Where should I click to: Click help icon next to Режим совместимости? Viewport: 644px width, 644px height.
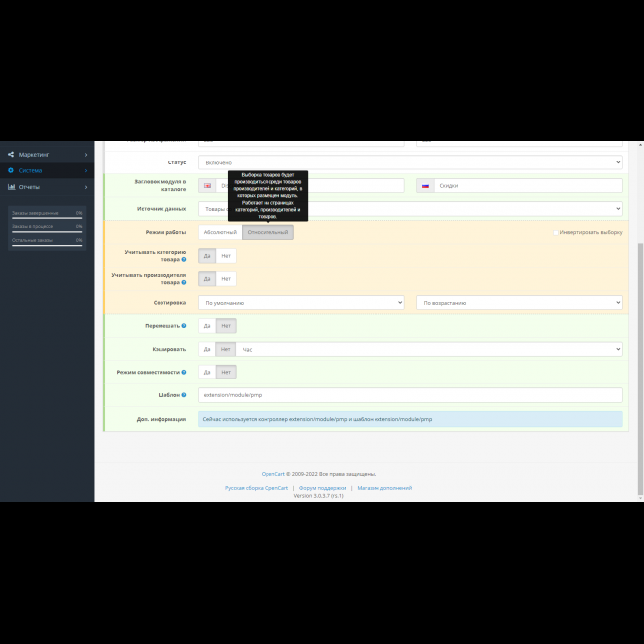point(184,372)
